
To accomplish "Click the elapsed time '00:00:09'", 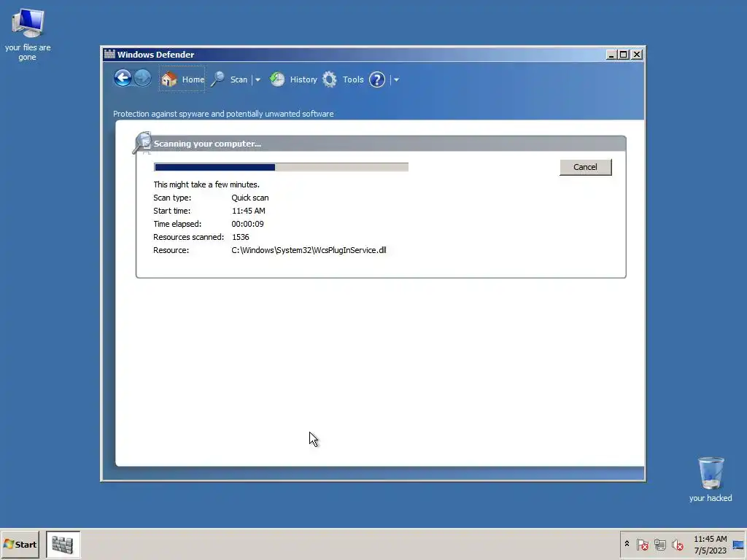I will [247, 224].
